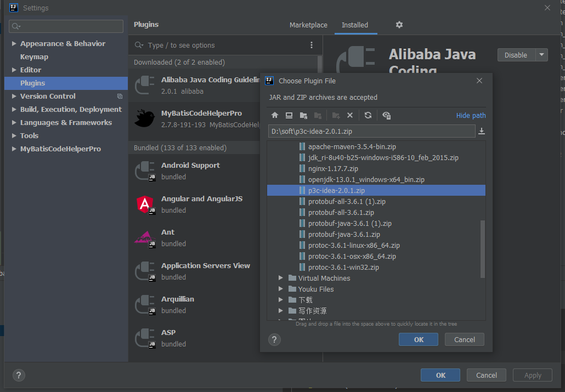Click OK in Choose Plugin File dialog
565x392 pixels.
[419, 339]
